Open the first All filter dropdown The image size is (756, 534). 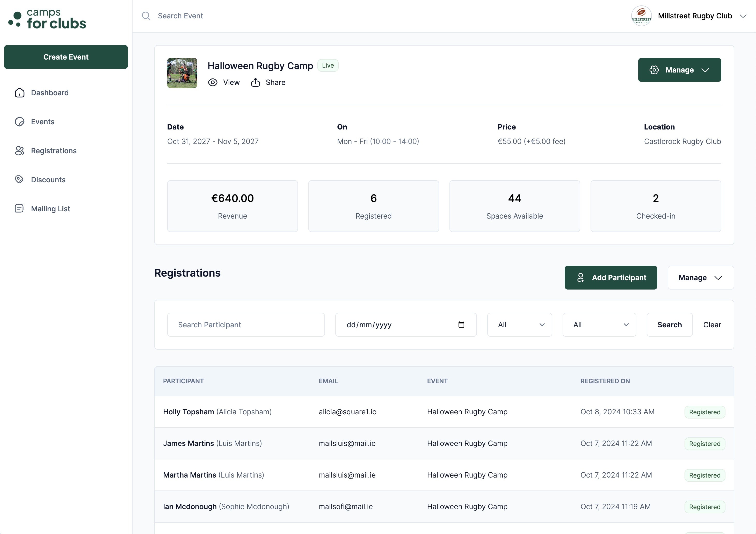tap(519, 324)
